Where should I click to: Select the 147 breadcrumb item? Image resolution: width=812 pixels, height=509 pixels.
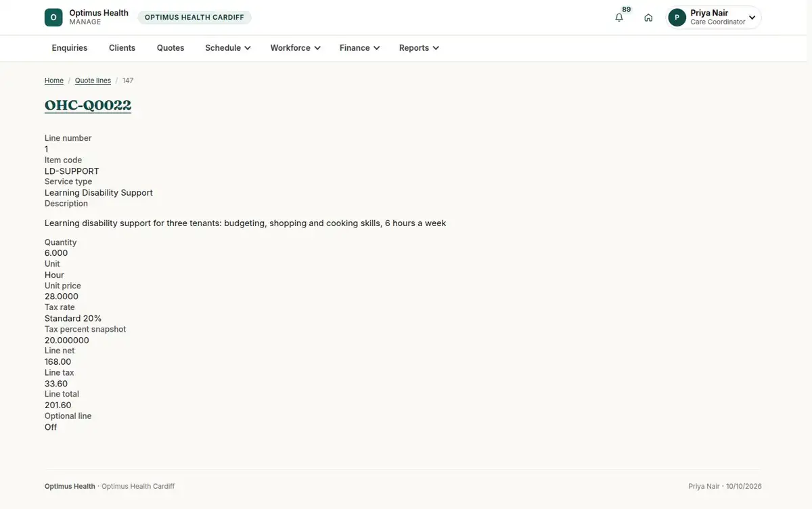(128, 81)
